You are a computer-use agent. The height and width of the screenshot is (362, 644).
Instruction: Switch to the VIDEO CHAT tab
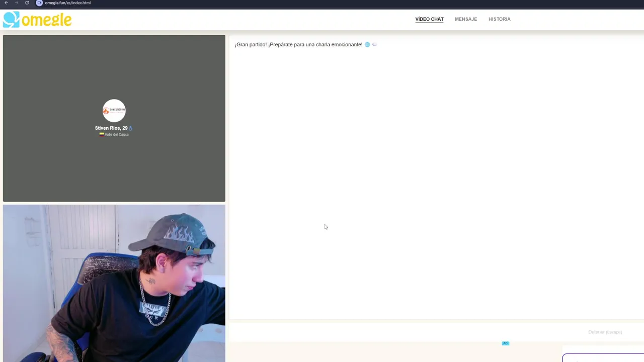(429, 19)
